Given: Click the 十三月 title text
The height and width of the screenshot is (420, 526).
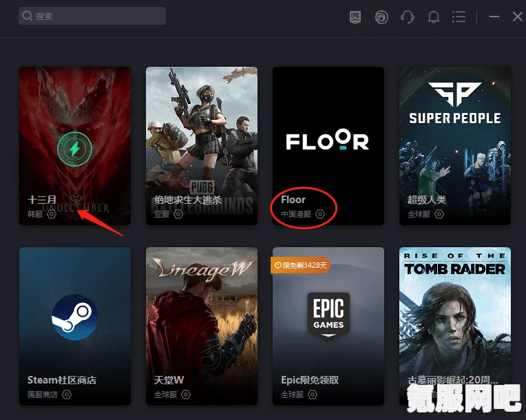Looking at the screenshot, I should click(x=42, y=200).
